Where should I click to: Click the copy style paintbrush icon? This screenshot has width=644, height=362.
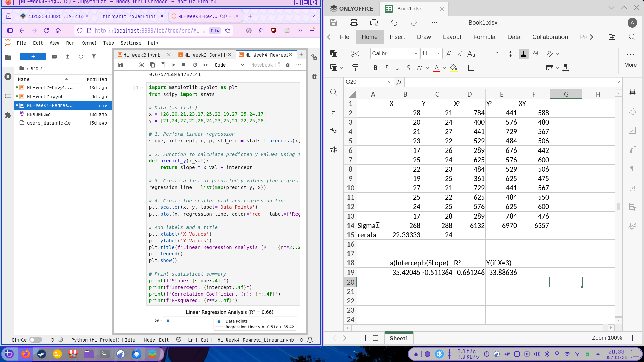(x=355, y=68)
